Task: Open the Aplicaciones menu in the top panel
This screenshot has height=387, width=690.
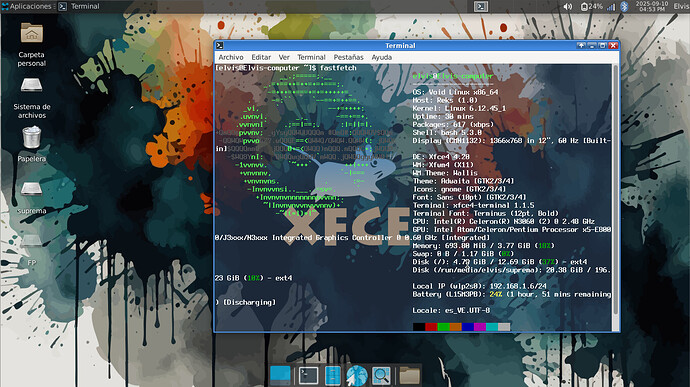Action: click(x=26, y=6)
